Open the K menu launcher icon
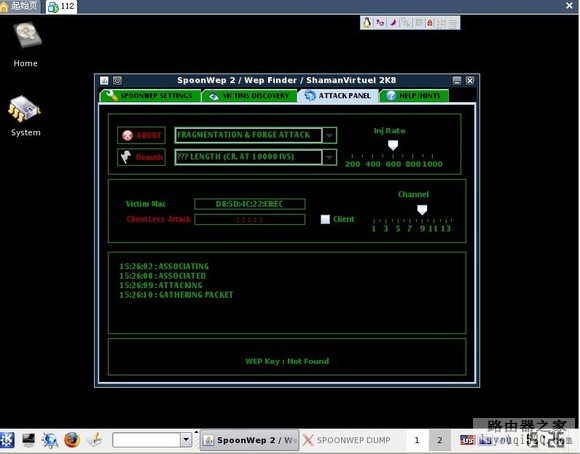 (7, 440)
